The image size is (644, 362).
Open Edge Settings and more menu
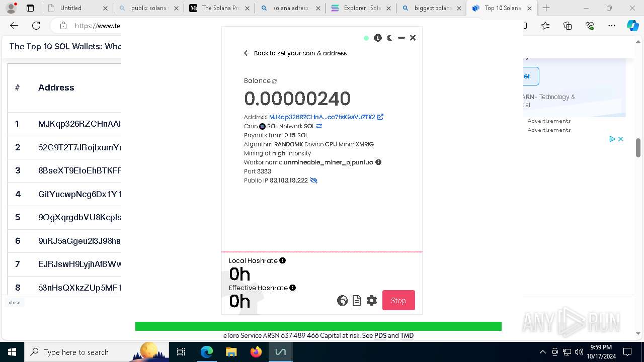click(x=611, y=26)
